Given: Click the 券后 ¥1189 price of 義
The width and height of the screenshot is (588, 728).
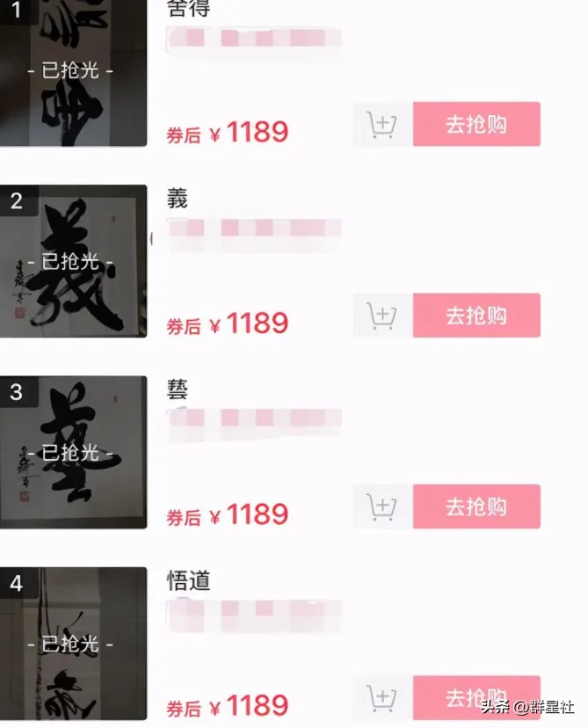Looking at the screenshot, I should [228, 324].
